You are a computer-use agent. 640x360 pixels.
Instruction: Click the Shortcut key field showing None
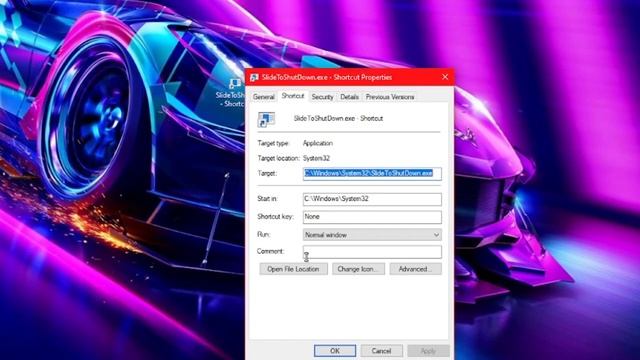coord(372,217)
